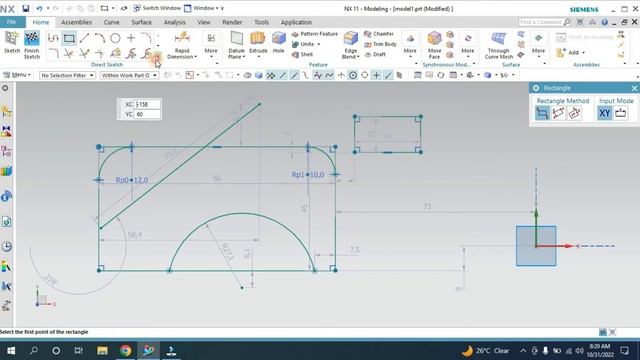
Task: Select the Quick Extend tool
Action: pos(84,53)
